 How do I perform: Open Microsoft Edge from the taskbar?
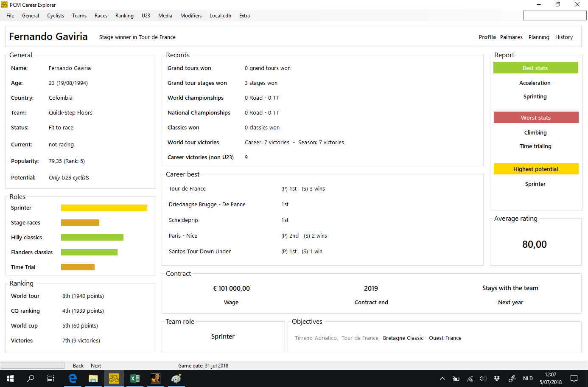(x=73, y=379)
